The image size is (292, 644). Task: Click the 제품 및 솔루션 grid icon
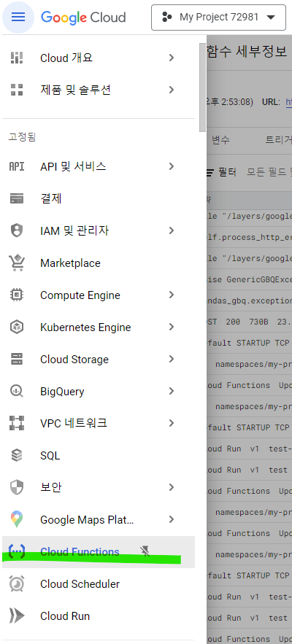17,90
